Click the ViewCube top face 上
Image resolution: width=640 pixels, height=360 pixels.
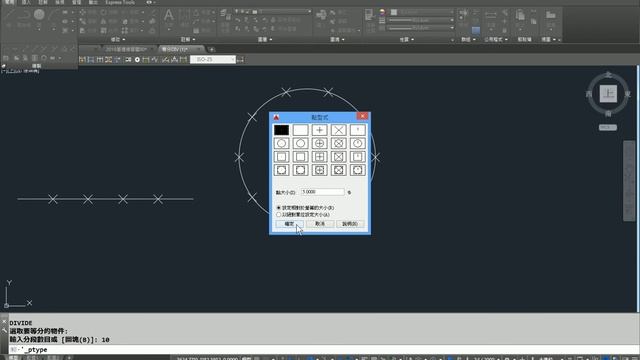tap(608, 93)
